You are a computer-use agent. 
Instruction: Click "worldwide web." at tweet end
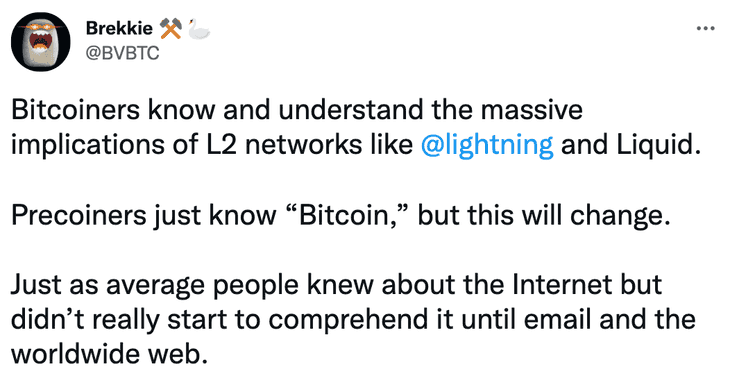pos(109,354)
